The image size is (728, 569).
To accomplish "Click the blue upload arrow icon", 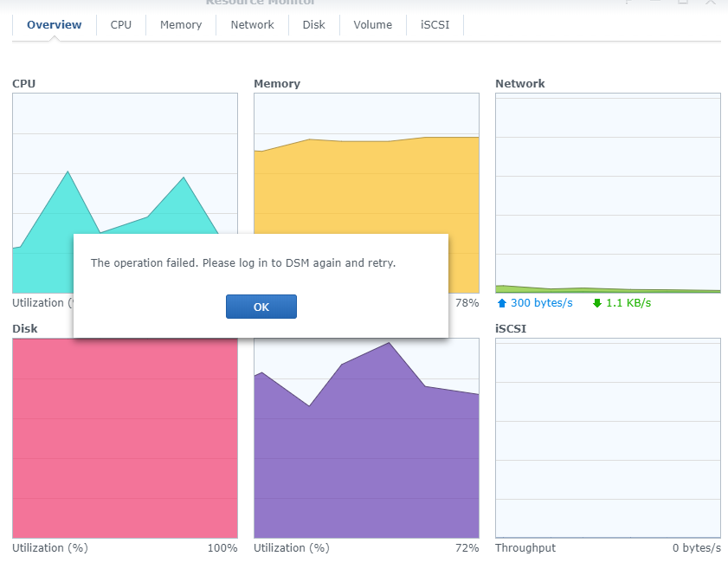I will 501,303.
